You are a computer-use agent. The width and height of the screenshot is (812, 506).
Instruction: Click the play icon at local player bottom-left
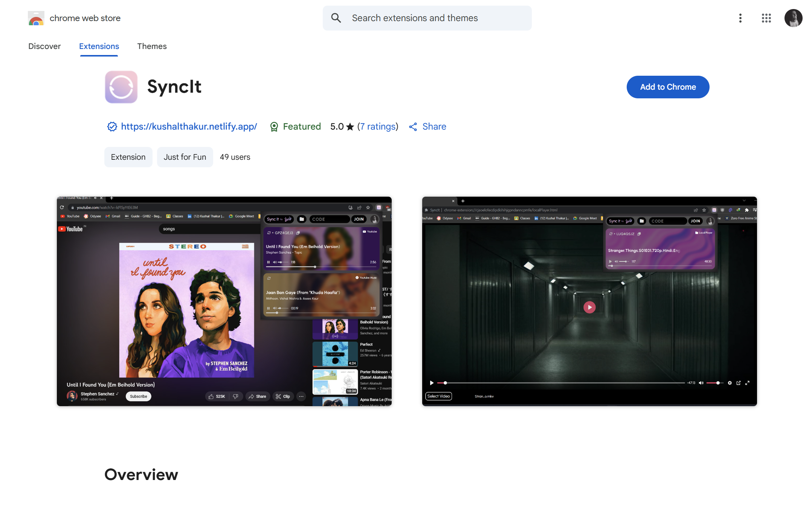tap(432, 383)
